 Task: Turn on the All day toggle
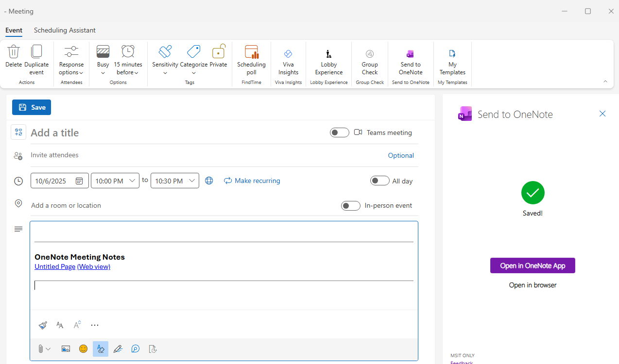pos(379,180)
